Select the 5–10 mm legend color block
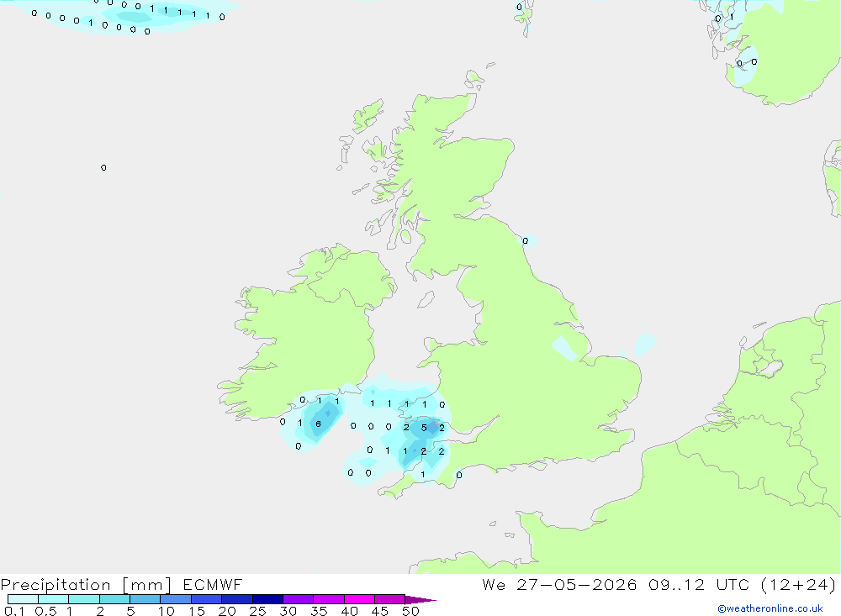This screenshot has height=616, width=841. pos(145,599)
